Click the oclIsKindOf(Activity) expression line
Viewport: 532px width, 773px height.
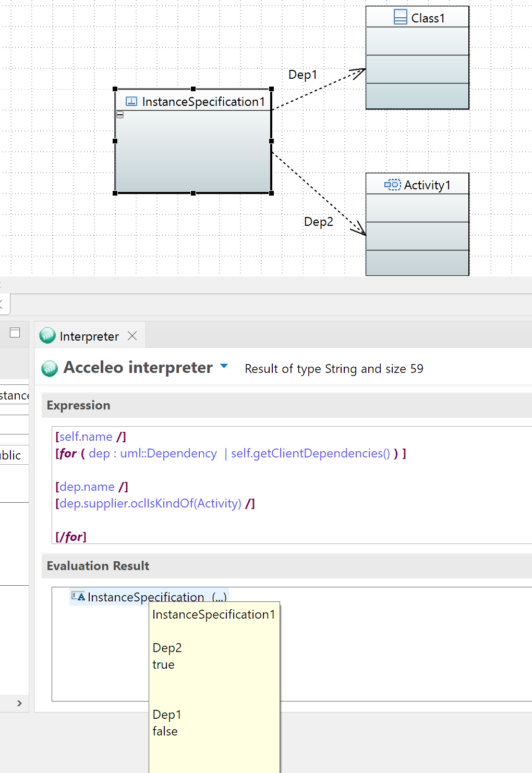(155, 503)
